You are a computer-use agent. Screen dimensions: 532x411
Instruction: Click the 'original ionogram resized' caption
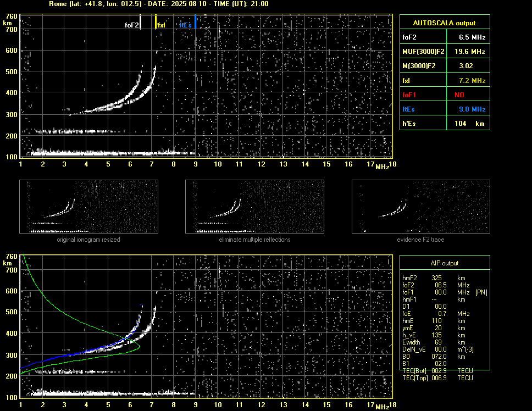click(88, 240)
